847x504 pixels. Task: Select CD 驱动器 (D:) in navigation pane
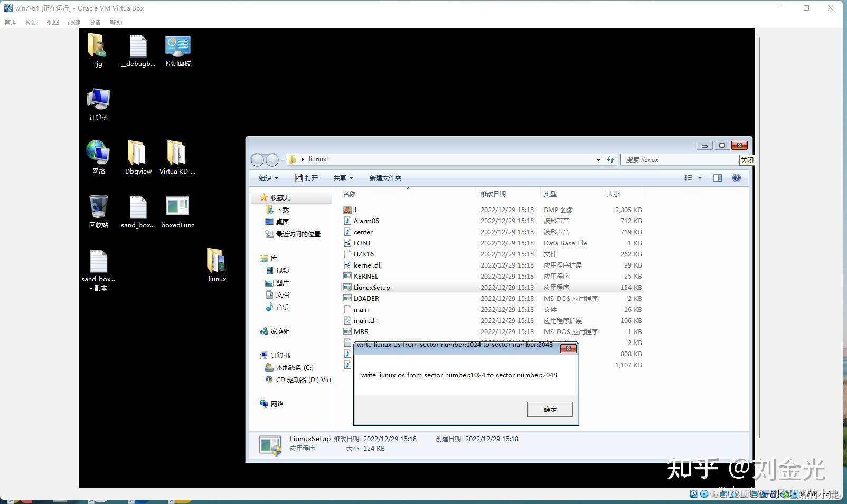[x=298, y=379]
